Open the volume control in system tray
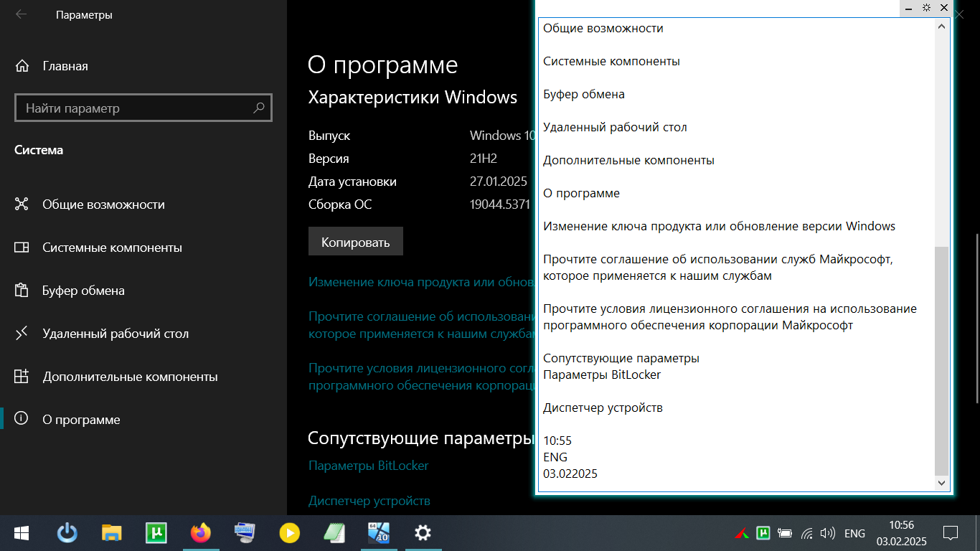The image size is (980, 551). (827, 534)
